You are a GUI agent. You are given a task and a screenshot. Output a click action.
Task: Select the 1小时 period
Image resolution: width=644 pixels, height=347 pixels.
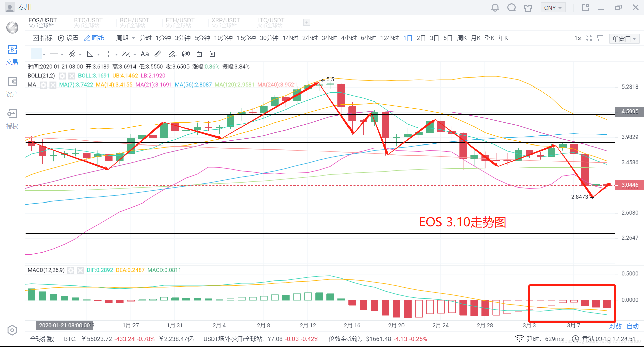[x=290, y=38]
